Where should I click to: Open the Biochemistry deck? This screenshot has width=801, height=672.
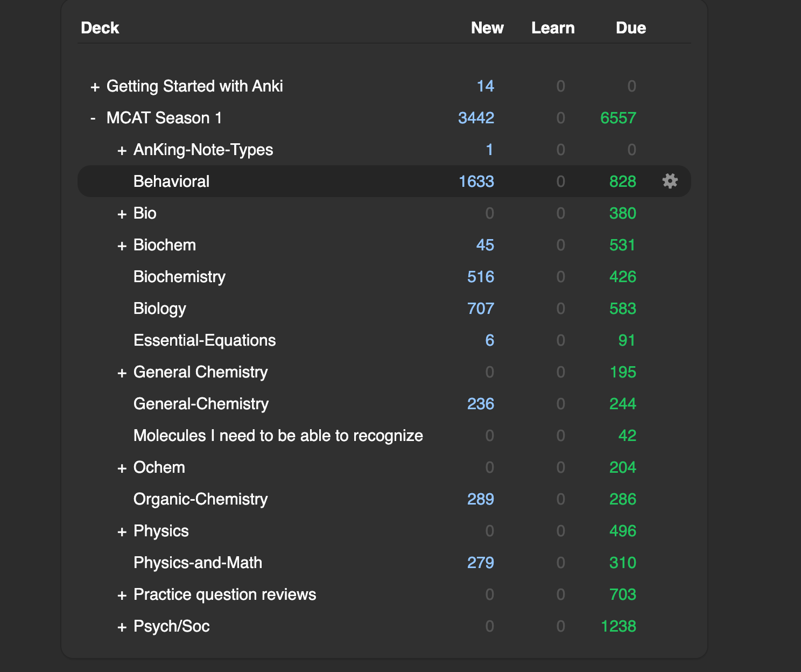tap(179, 277)
